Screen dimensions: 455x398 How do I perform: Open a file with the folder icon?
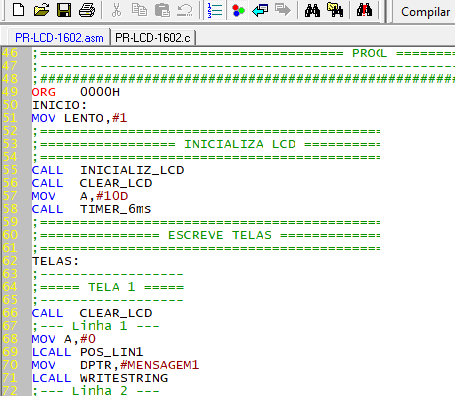(41, 10)
